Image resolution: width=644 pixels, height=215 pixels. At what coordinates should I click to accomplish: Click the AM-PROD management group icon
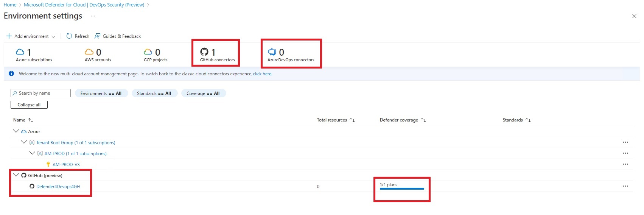point(40,154)
